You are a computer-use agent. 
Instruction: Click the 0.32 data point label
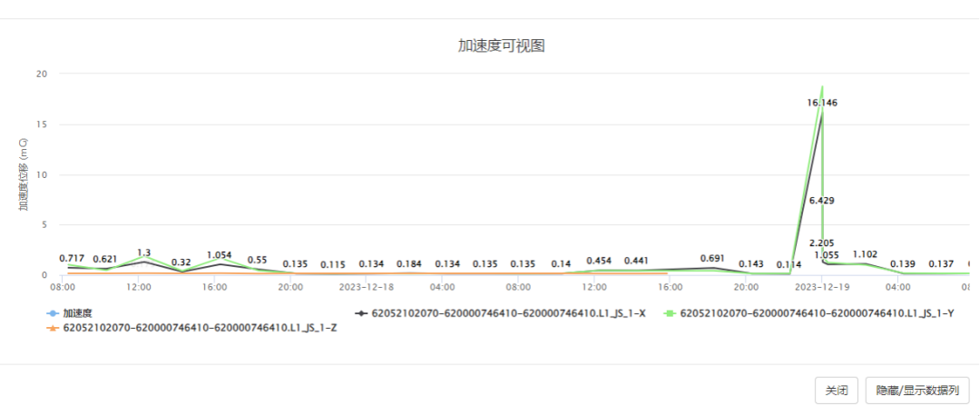(181, 262)
